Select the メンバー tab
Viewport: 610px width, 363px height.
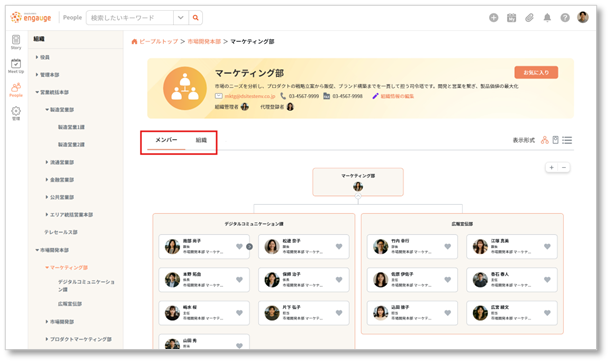click(x=166, y=140)
